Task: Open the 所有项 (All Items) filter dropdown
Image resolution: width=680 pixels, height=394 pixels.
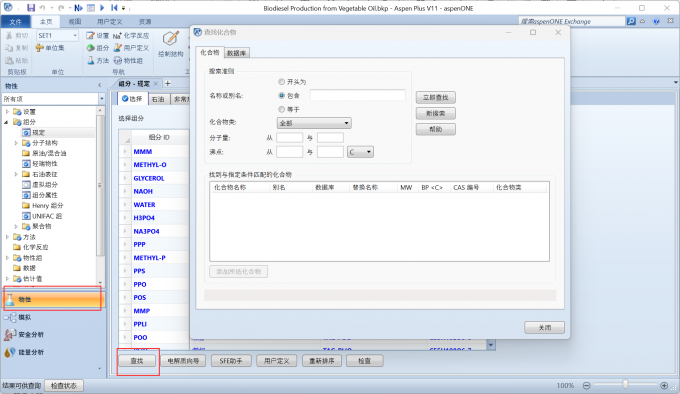Action: (x=101, y=99)
